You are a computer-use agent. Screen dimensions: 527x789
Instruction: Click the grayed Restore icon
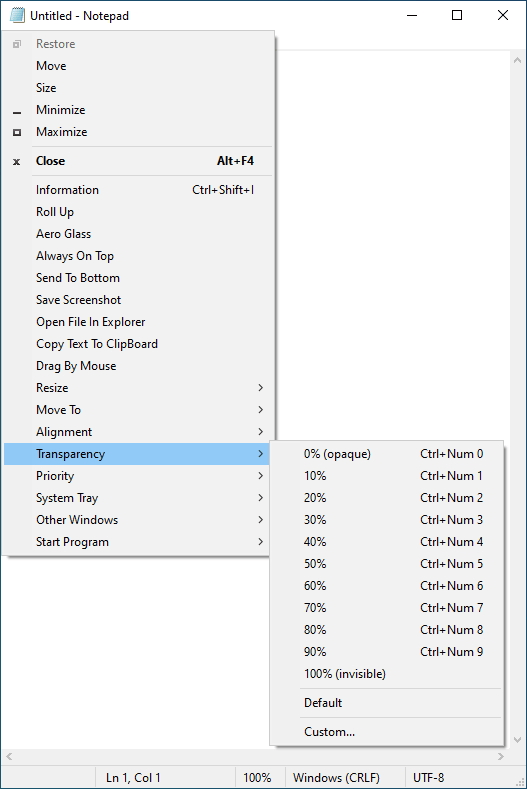click(x=17, y=44)
